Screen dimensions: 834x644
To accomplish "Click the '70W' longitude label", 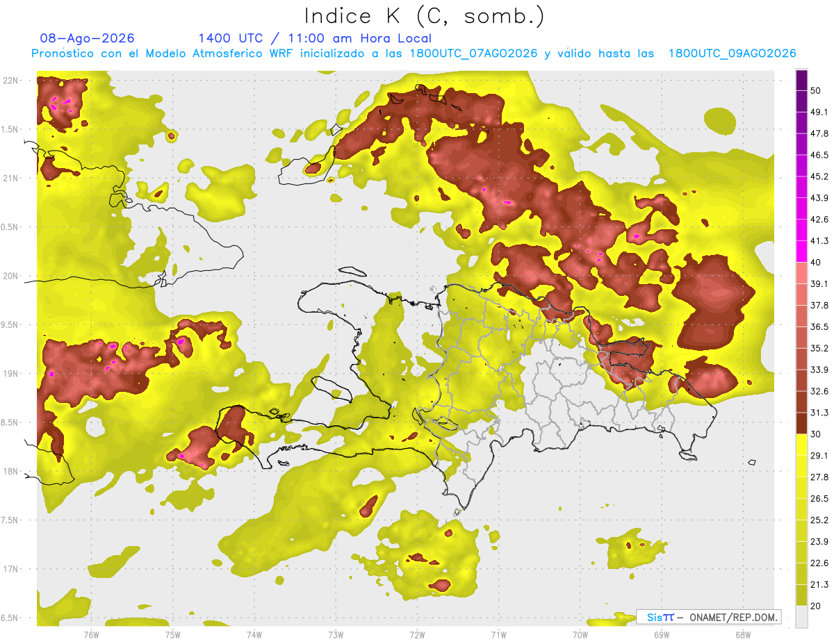I will coord(580,634).
